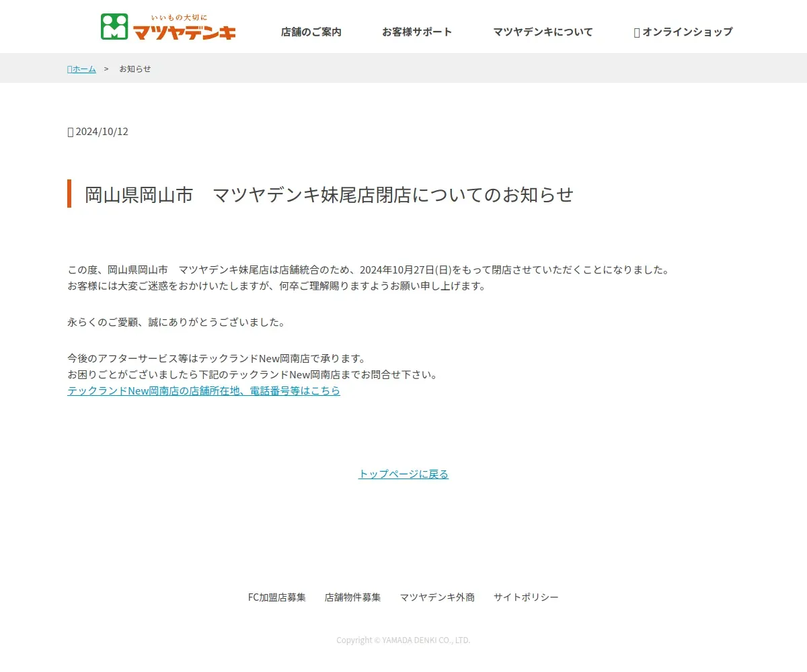Click the 2024/10/12 date text
The image size is (807, 672).
(98, 131)
